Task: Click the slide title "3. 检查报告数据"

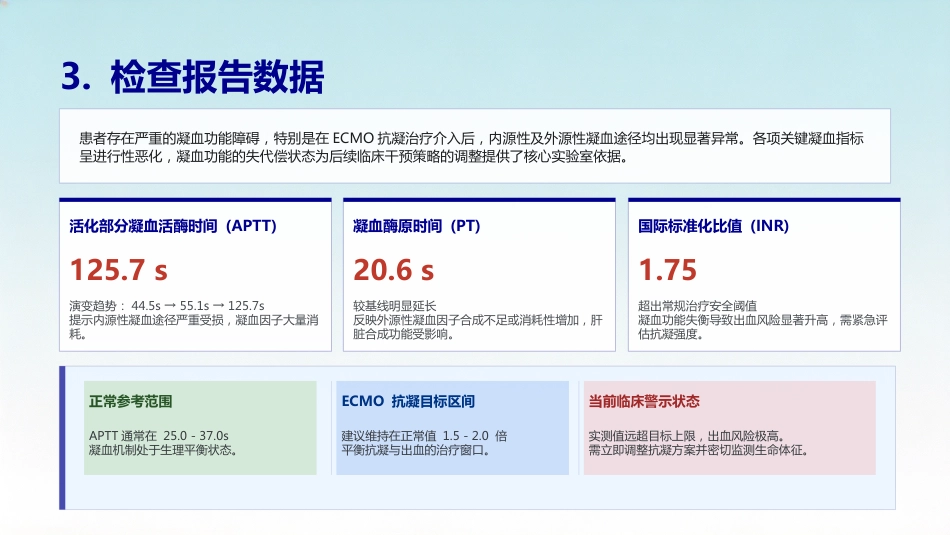Action: click(x=192, y=77)
